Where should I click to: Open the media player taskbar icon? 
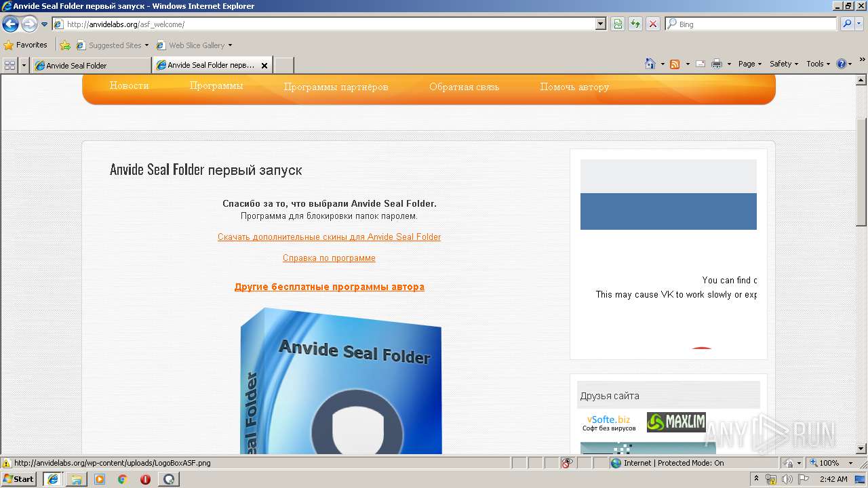pos(100,479)
